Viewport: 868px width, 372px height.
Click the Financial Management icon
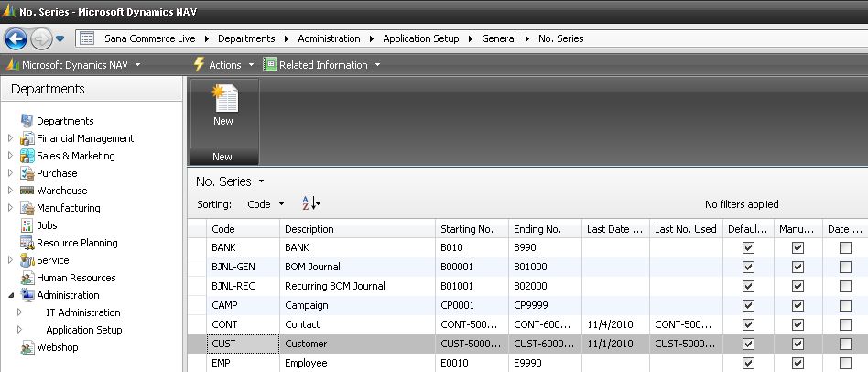(x=27, y=138)
